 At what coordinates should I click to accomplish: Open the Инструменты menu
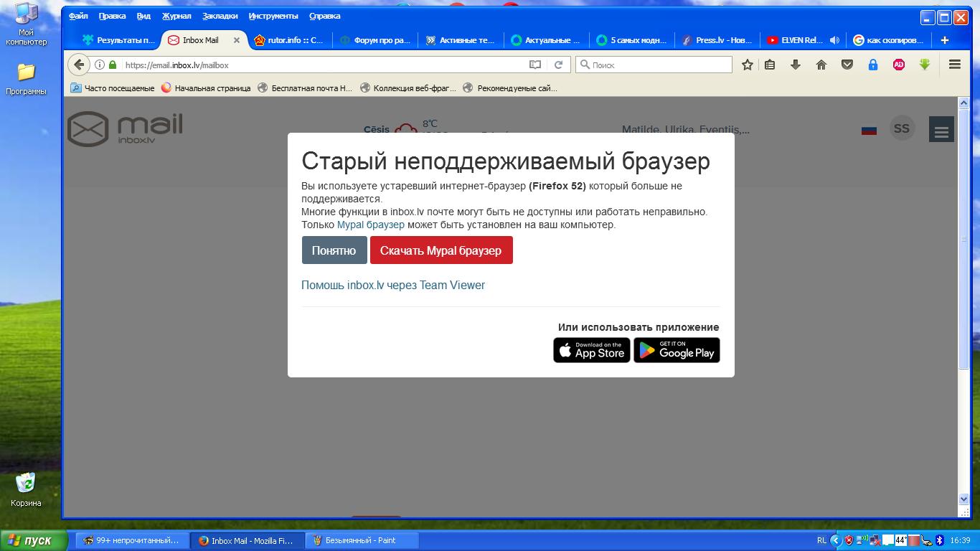click(273, 16)
